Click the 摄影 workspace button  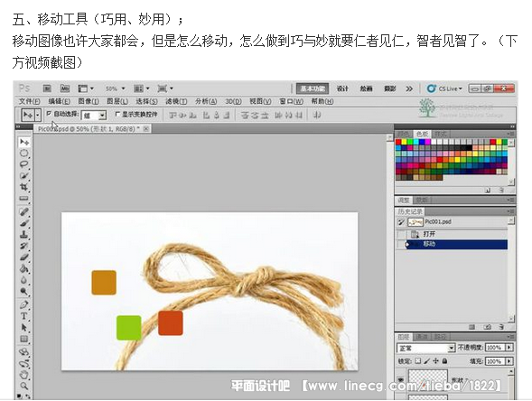click(390, 89)
